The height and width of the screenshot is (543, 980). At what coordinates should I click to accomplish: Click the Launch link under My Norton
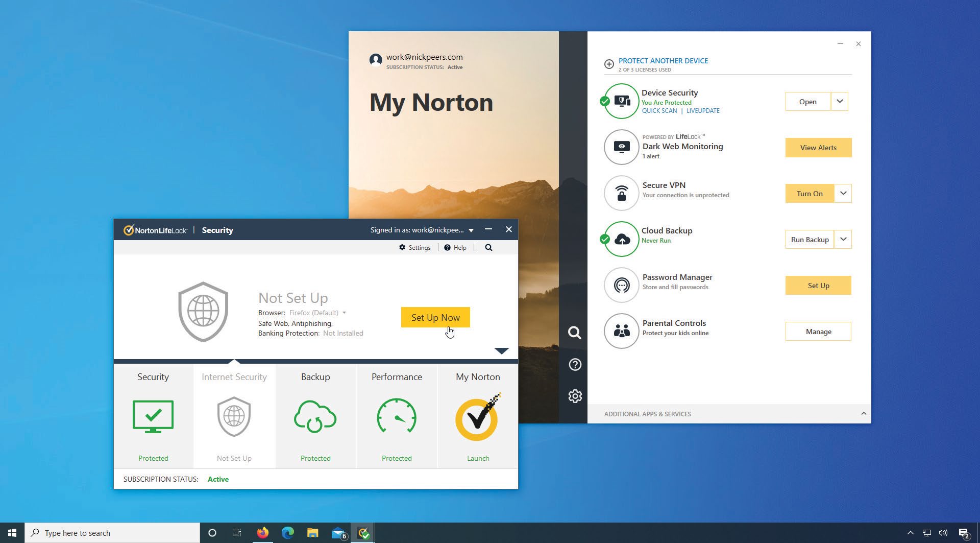point(478,458)
